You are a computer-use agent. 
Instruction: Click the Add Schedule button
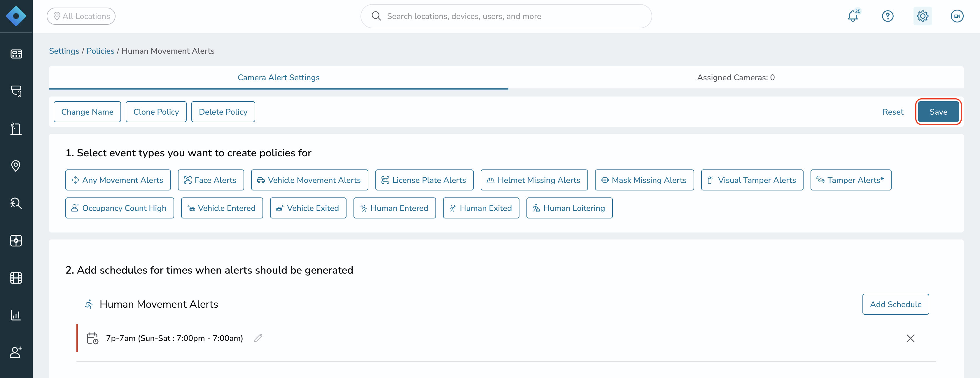coord(895,304)
